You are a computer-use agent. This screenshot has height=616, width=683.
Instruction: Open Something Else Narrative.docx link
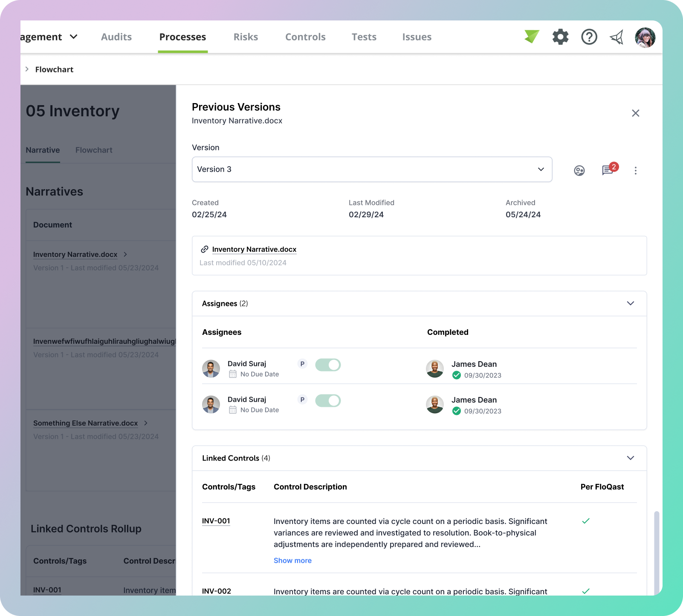[85, 423]
